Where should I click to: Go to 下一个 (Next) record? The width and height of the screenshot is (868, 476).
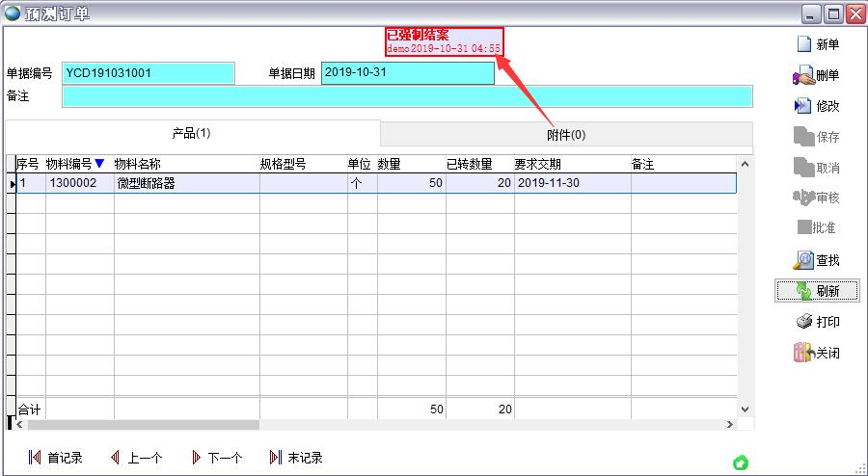pyautogui.click(x=196, y=458)
